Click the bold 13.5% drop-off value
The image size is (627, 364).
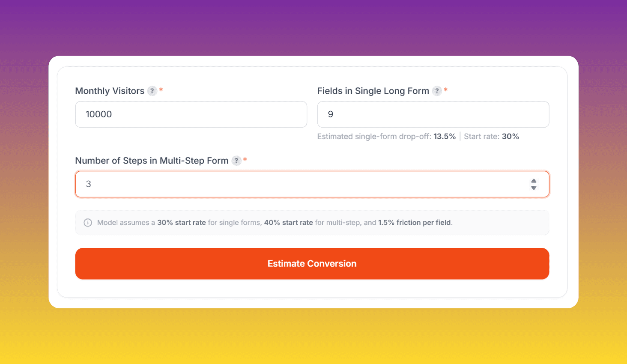pos(445,136)
